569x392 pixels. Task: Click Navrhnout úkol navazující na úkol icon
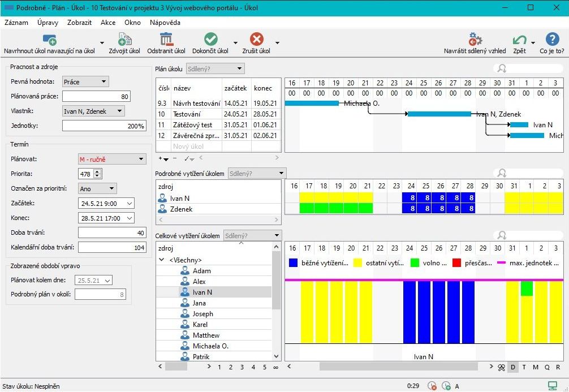click(49, 39)
